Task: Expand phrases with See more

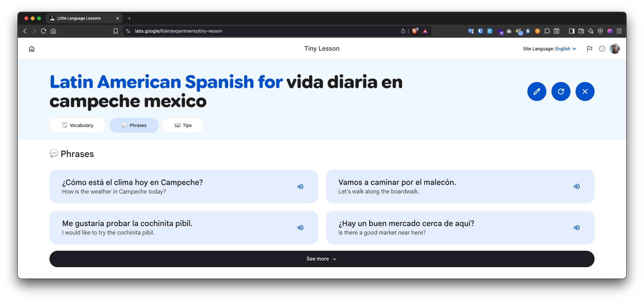Action: (x=322, y=259)
